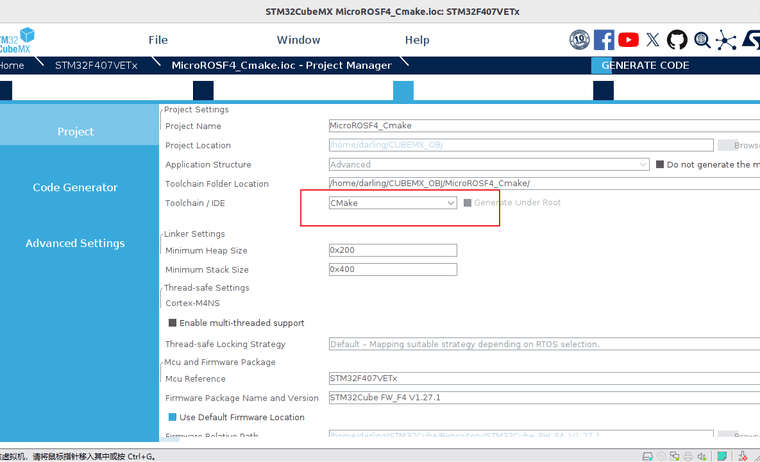Viewport: 760px width, 462px height.
Task: Click the Linker Settings group label
Action: click(x=194, y=234)
